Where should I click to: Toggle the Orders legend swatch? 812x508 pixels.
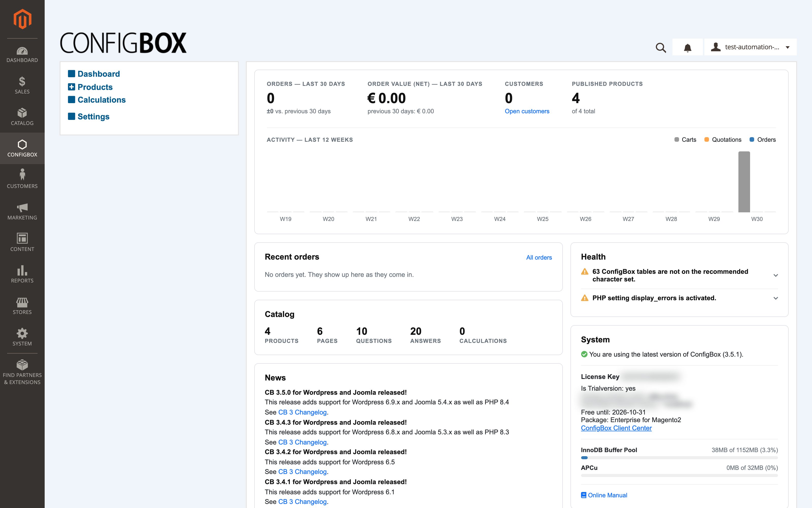(752, 139)
